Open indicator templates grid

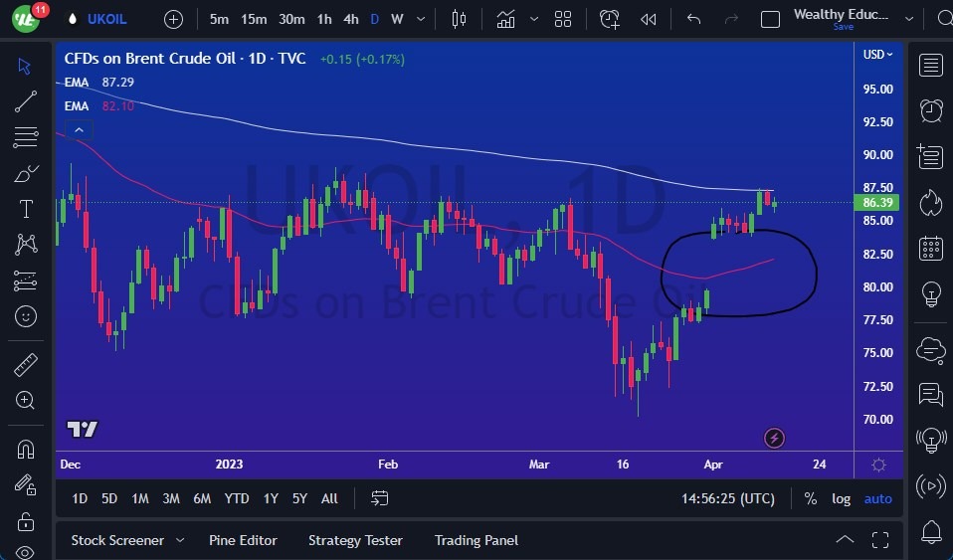pyautogui.click(x=563, y=20)
